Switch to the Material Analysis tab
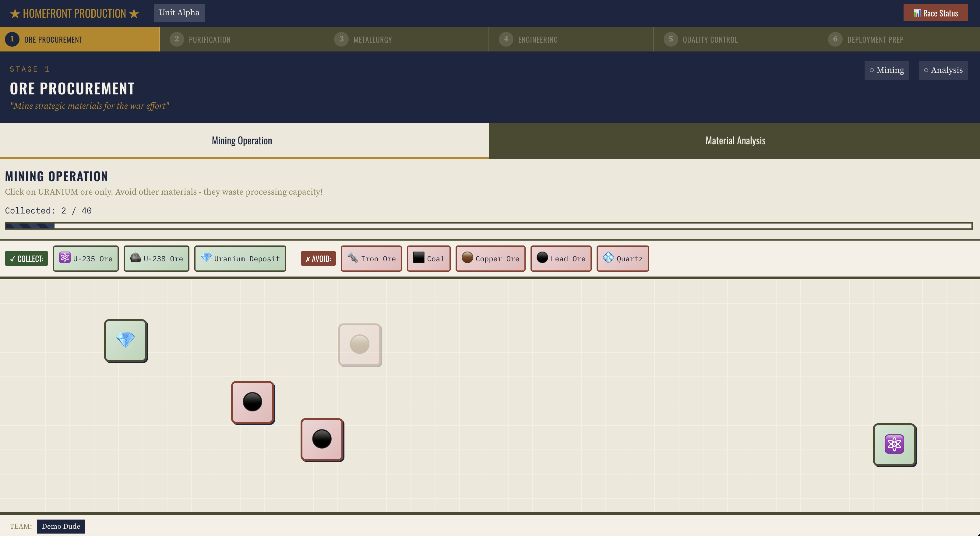Viewport: 980px width, 536px height. pyautogui.click(x=735, y=141)
